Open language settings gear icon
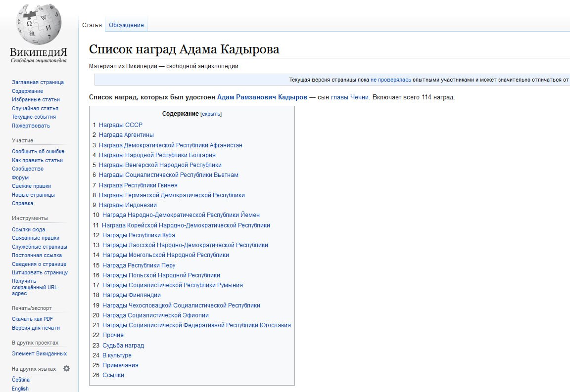 66,368
